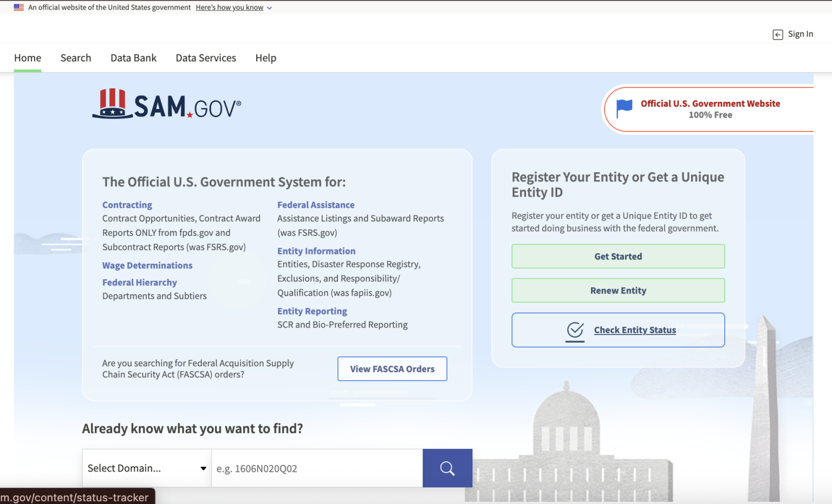
Task: Open the Help menu item
Action: click(266, 58)
